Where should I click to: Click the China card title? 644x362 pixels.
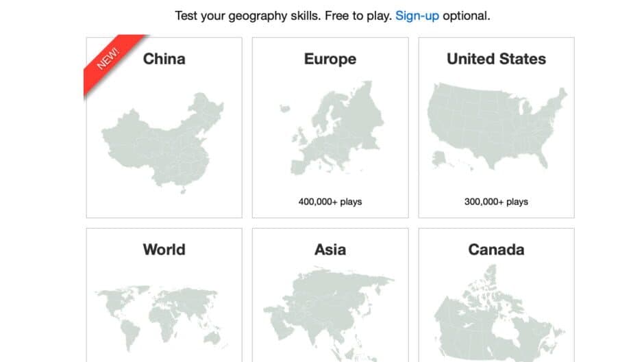pyautogui.click(x=164, y=59)
